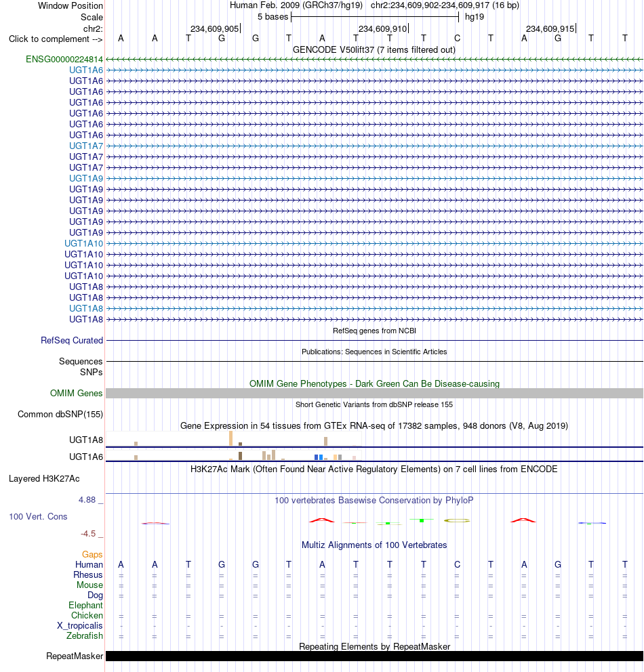The height and width of the screenshot is (672, 644).
Task: Click the SNPs track label
Action: click(92, 372)
